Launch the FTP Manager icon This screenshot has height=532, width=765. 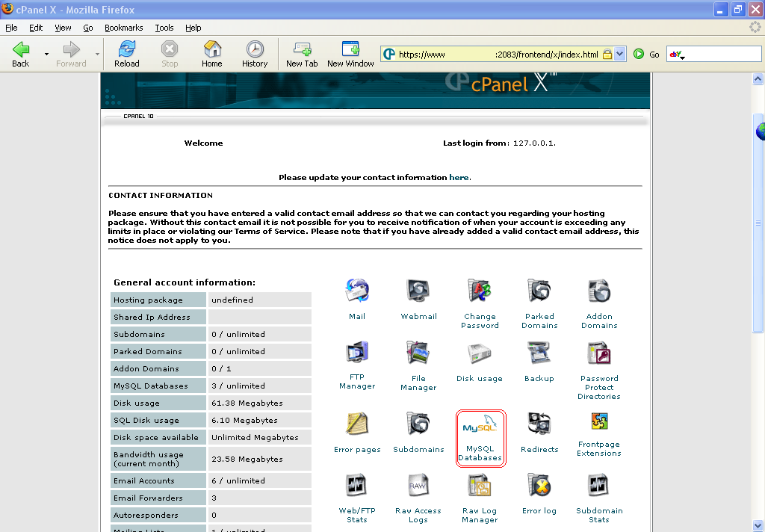357,353
